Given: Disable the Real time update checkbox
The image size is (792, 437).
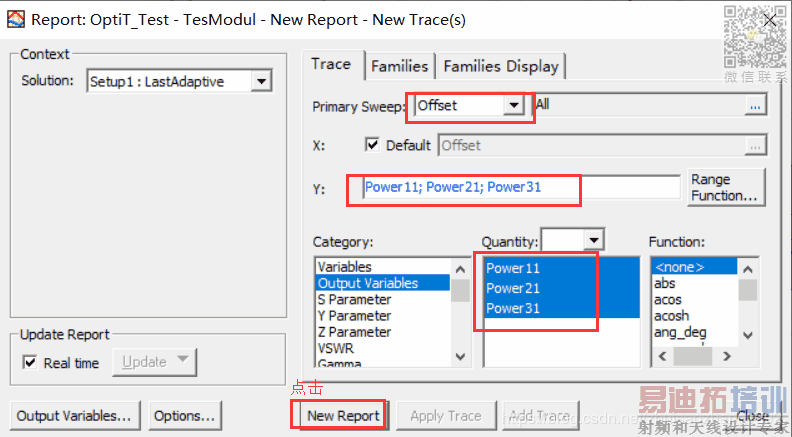Looking at the screenshot, I should pos(29,362).
